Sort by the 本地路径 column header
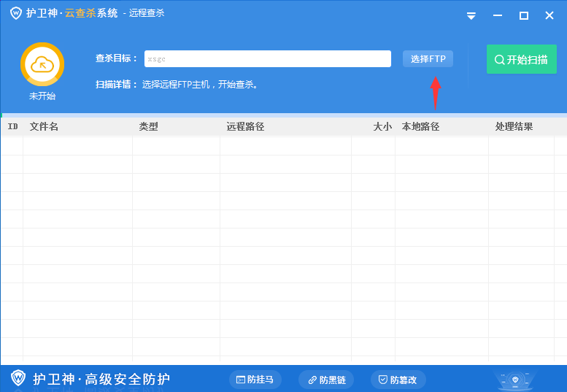 (x=420, y=126)
